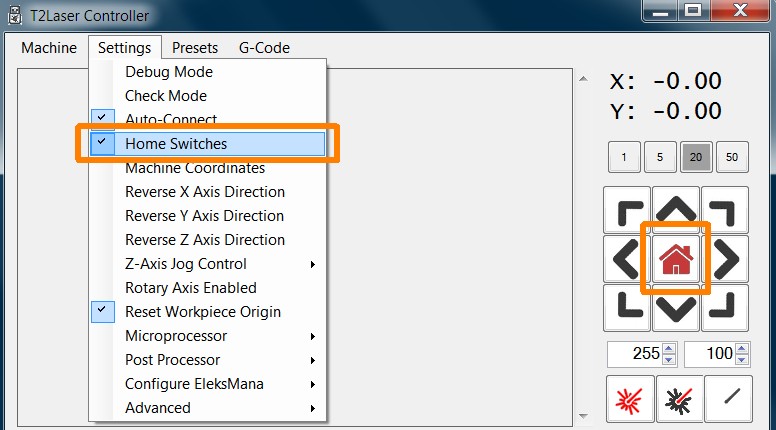The width and height of the screenshot is (776, 430).
Task: Expand the Configure EleksMana submenu
Action: pyautogui.click(x=207, y=383)
